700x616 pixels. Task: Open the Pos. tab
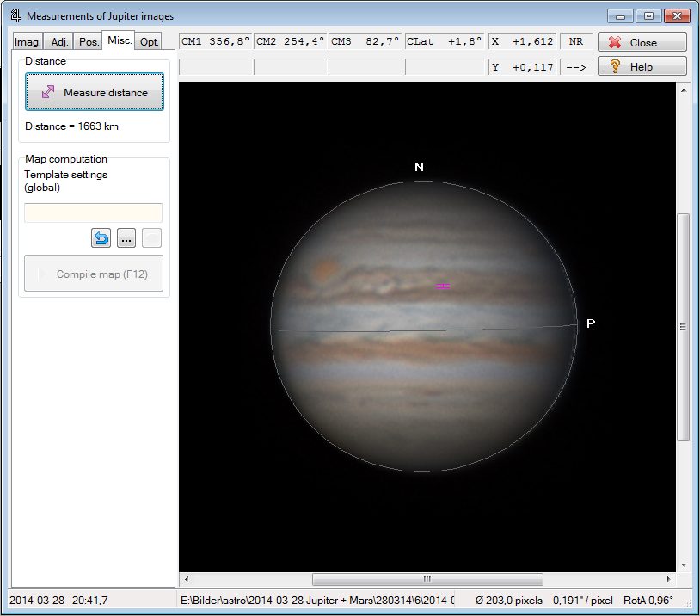[x=89, y=41]
